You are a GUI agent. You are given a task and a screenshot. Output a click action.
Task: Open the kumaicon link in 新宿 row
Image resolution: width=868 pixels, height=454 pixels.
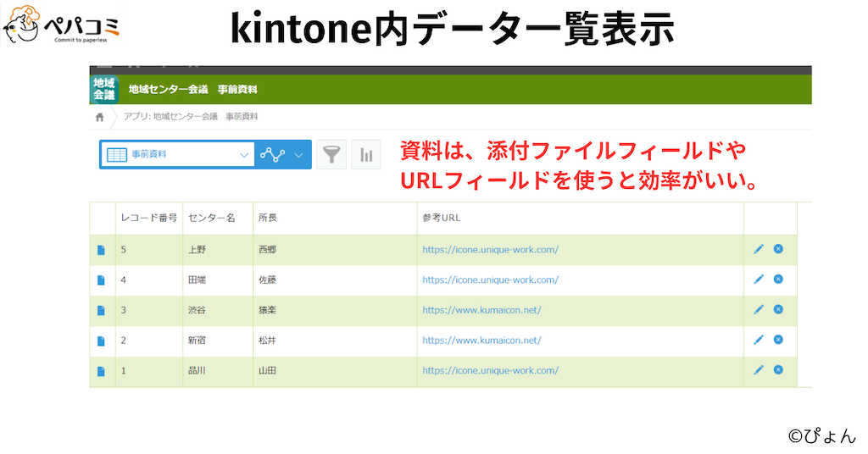click(x=481, y=340)
